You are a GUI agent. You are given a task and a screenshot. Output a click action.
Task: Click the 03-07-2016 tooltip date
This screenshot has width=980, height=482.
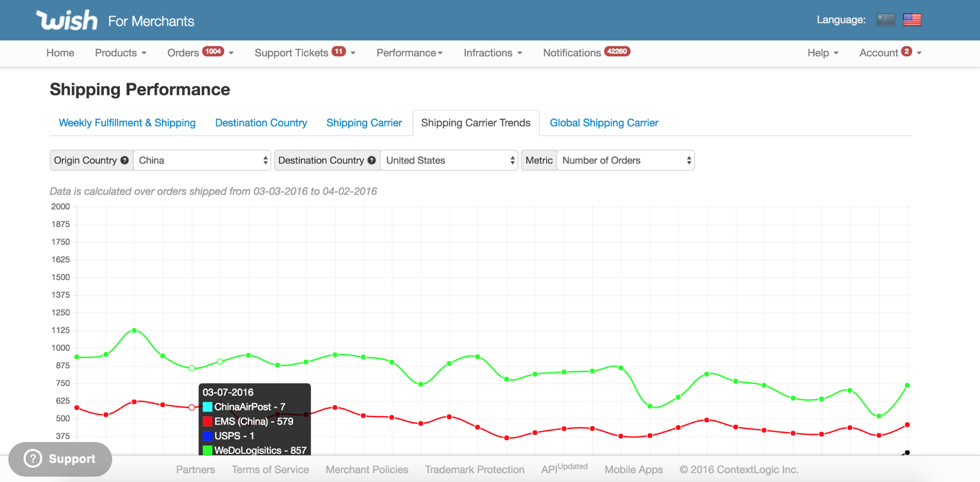[x=228, y=392]
